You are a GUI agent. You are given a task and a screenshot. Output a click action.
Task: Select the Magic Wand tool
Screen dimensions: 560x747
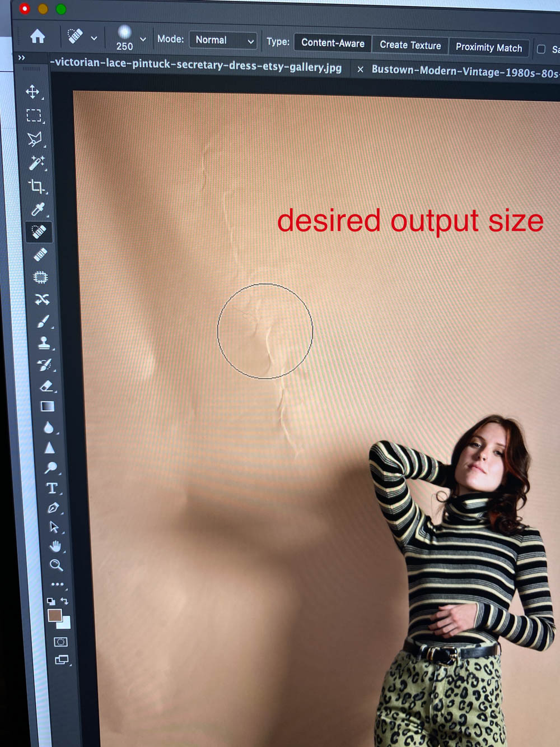(x=36, y=163)
